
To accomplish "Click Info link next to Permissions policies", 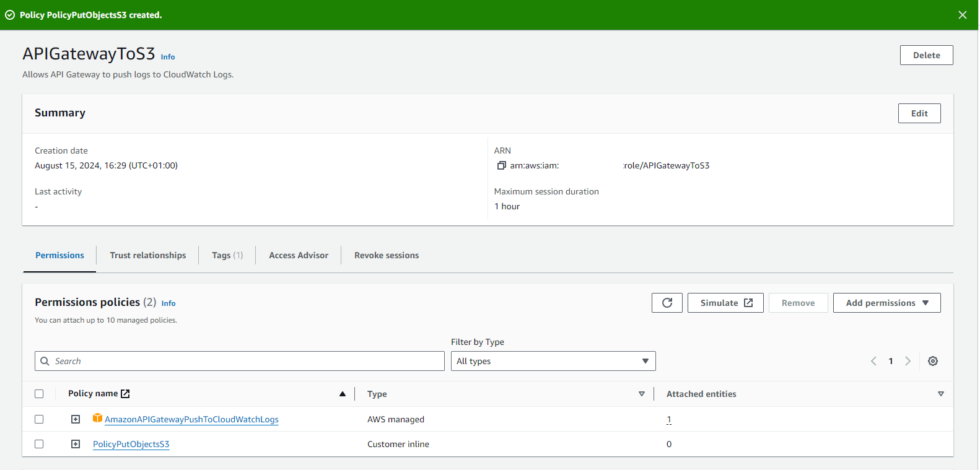I will click(168, 303).
